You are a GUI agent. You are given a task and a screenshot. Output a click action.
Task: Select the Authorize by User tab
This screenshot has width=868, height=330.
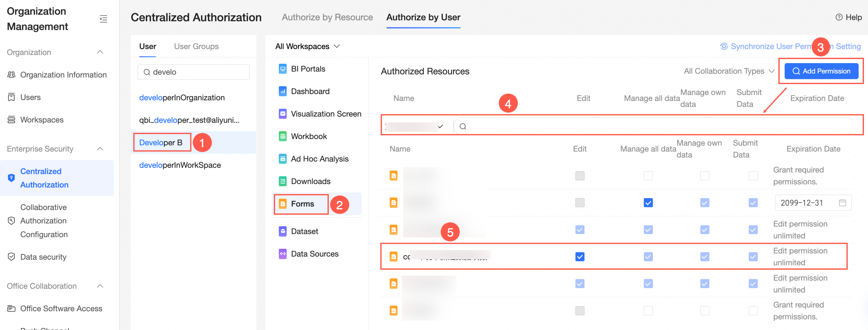(423, 17)
